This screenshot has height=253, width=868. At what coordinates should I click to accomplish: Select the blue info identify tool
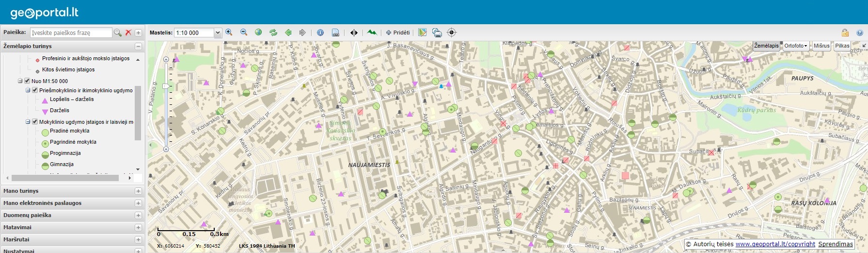click(320, 33)
